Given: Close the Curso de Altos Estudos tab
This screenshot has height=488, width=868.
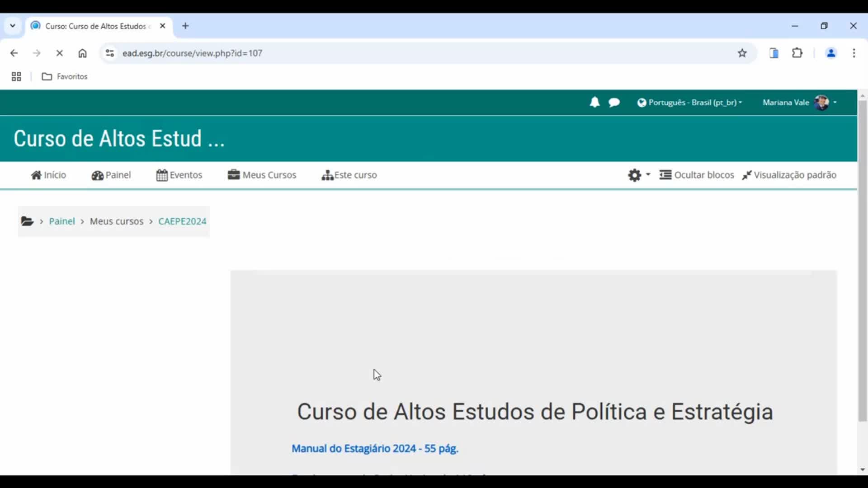Looking at the screenshot, I should click(x=163, y=26).
